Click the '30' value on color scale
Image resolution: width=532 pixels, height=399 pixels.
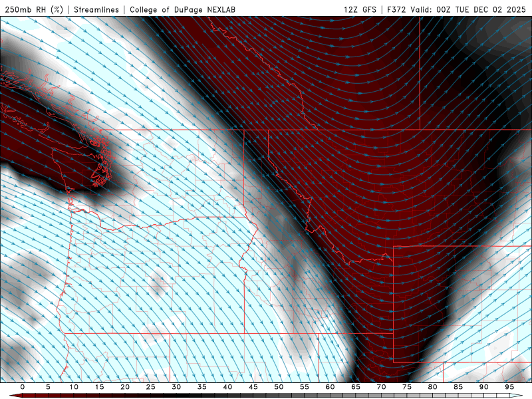point(176,387)
